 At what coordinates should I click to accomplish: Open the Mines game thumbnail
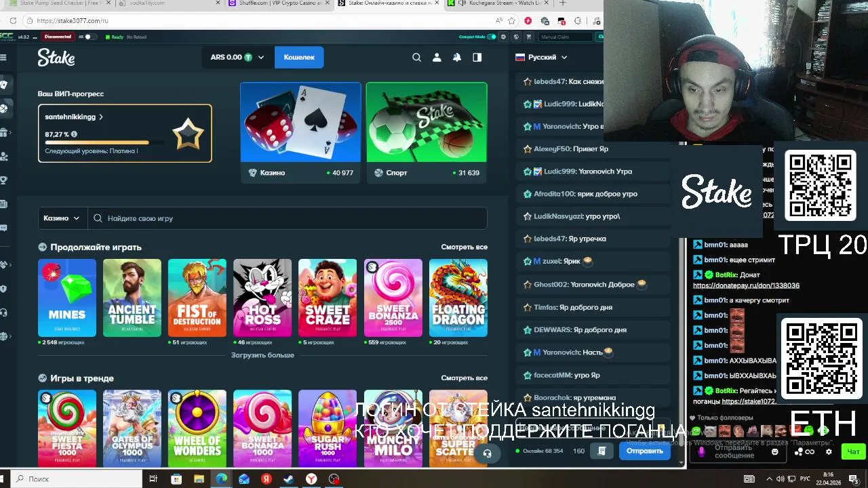tap(67, 298)
